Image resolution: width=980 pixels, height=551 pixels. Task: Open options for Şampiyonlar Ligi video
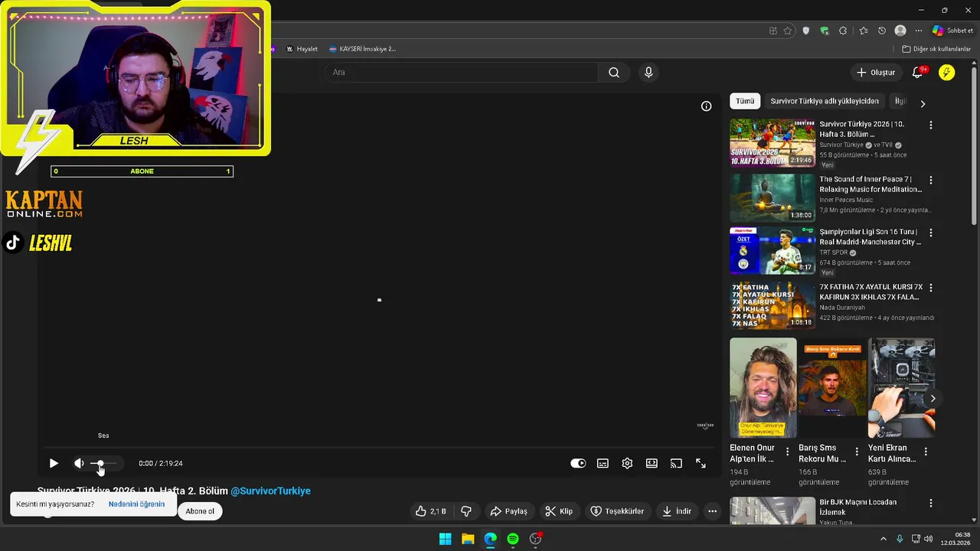[931, 233]
